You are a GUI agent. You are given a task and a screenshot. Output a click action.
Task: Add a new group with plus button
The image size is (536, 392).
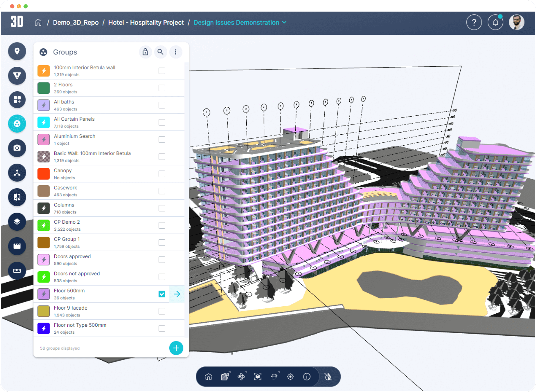pos(176,348)
